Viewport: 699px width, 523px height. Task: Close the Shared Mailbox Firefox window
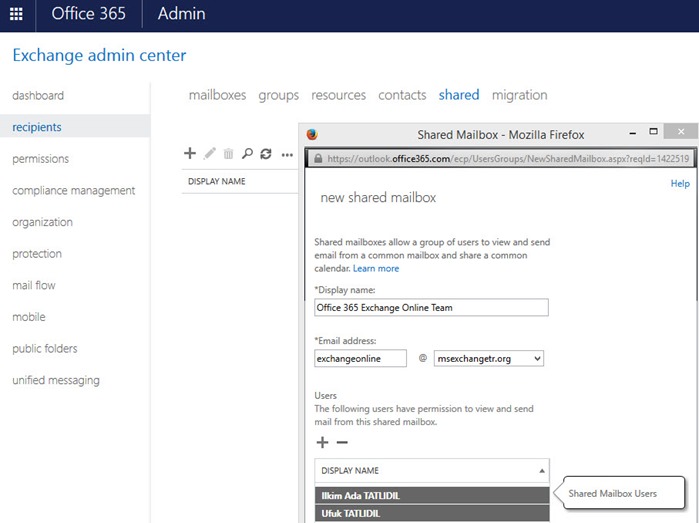pyautogui.click(x=681, y=132)
